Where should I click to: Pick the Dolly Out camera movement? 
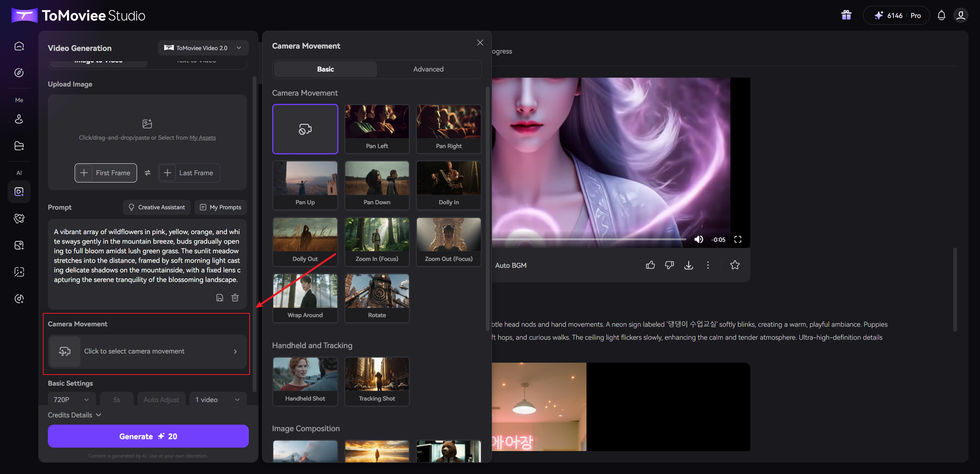coord(305,242)
